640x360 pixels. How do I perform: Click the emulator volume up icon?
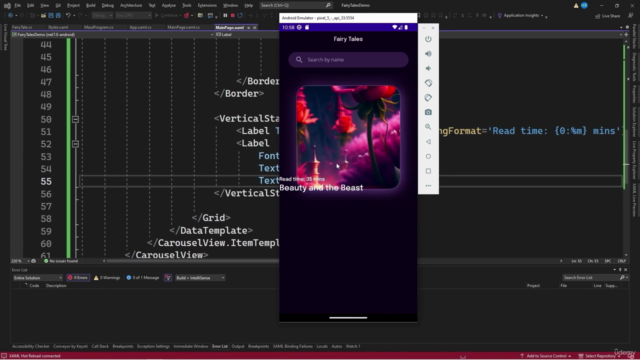(428, 53)
